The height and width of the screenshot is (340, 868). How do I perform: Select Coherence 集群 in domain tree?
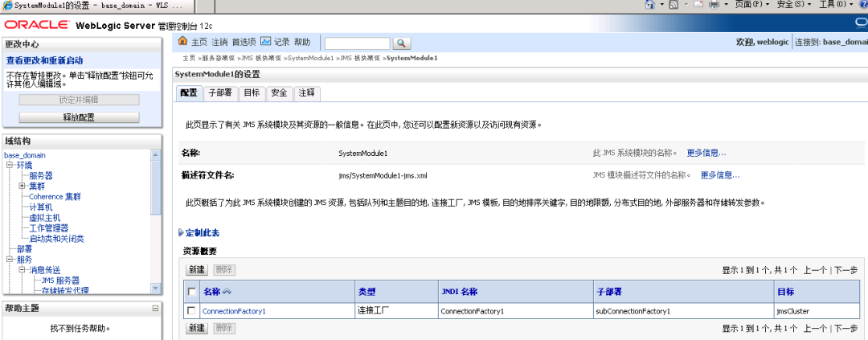[55, 197]
